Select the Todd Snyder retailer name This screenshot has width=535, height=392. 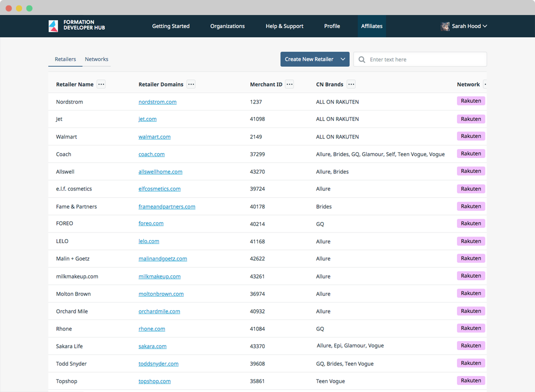click(71, 363)
